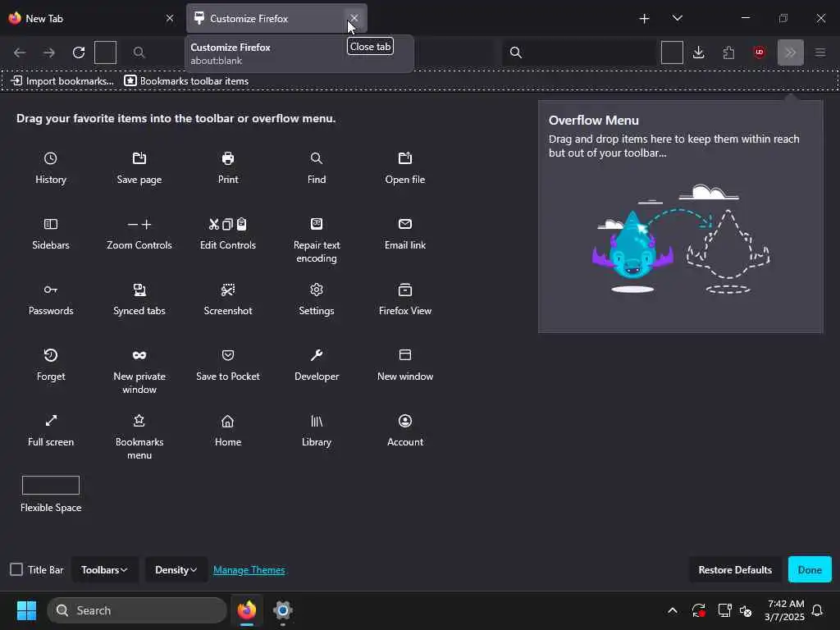Image resolution: width=840 pixels, height=630 pixels.
Task: Click the Screenshot icon
Action: click(228, 290)
